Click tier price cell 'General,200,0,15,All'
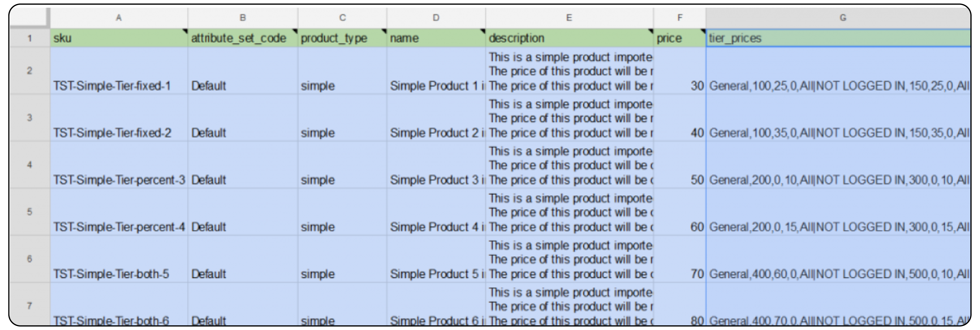 click(838, 212)
